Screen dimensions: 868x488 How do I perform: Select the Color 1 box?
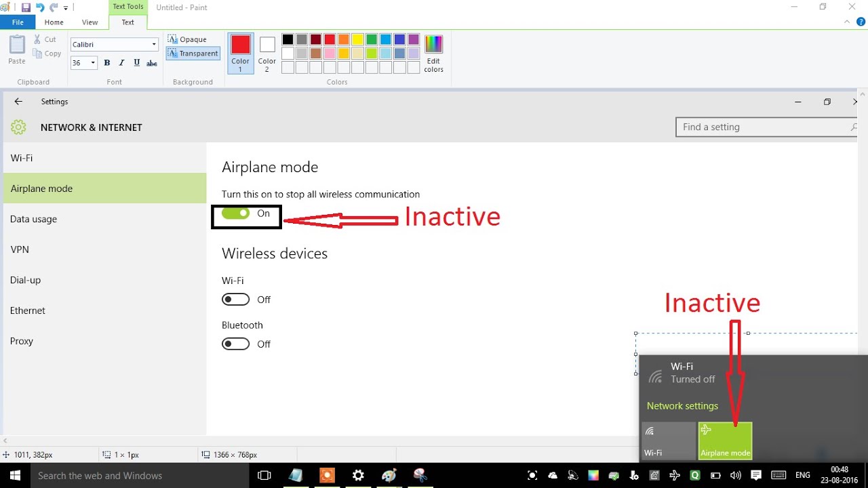click(241, 54)
